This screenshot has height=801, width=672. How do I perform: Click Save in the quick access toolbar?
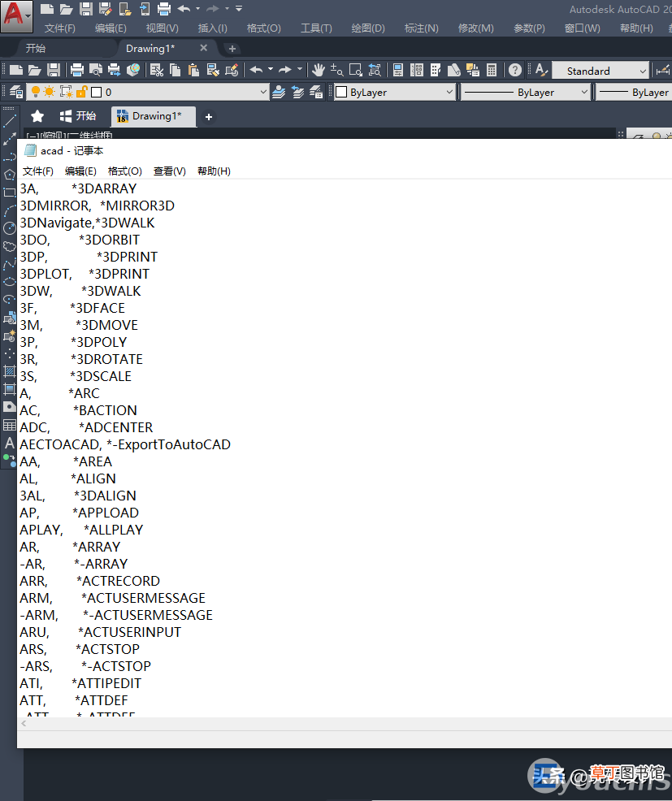coord(86,9)
